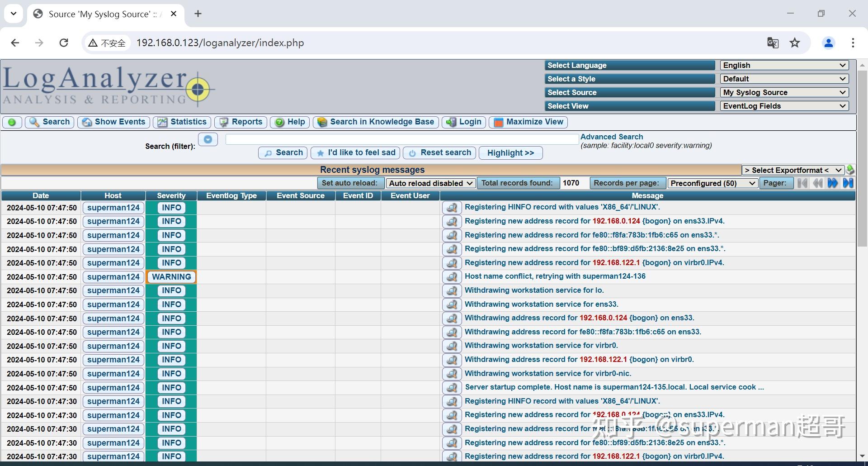Select Search from the main toolbar
868x466 pixels.
coord(49,122)
